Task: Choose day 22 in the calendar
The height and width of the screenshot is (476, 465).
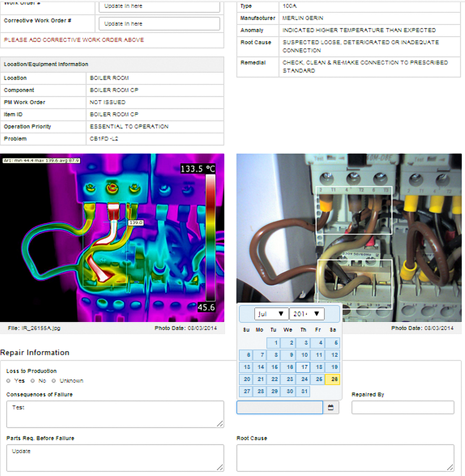Action: click(x=273, y=379)
